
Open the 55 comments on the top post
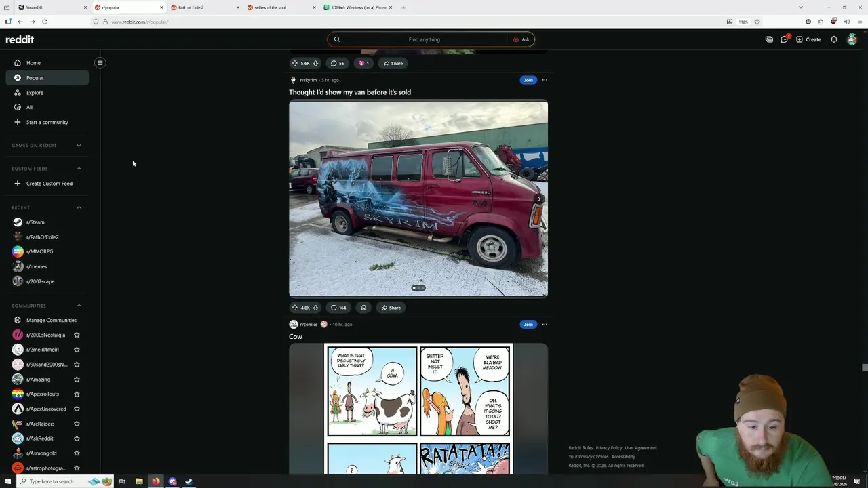(x=337, y=63)
